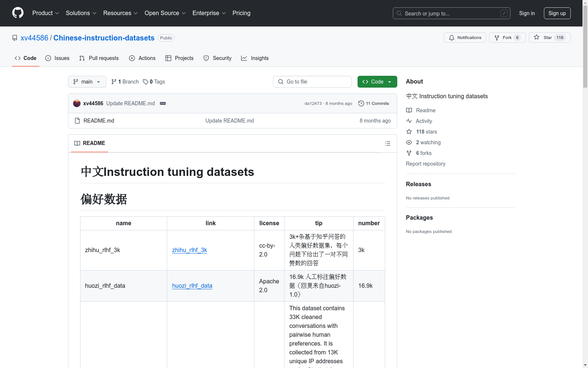Viewport: 588px width, 368px height.
Task: Open the huozi_rlhf_data dataset link
Action: click(x=192, y=286)
